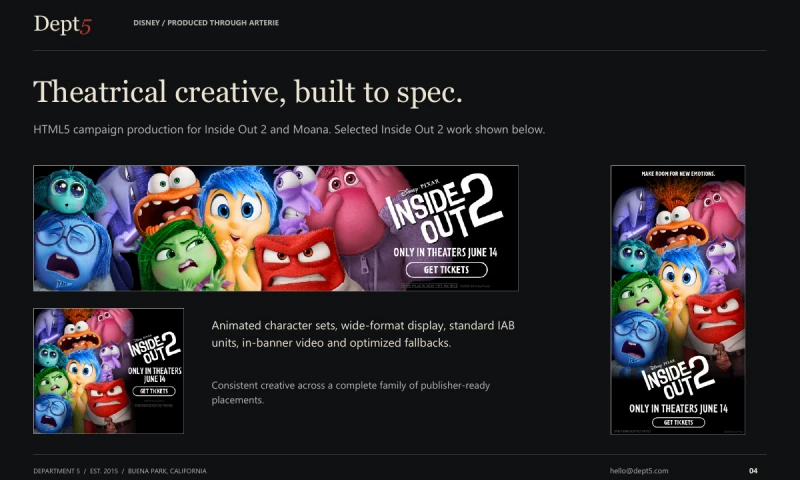Click the "DEPARTMENT 5 / EST. 2015" footer text
The image size is (800, 480).
pos(120,471)
